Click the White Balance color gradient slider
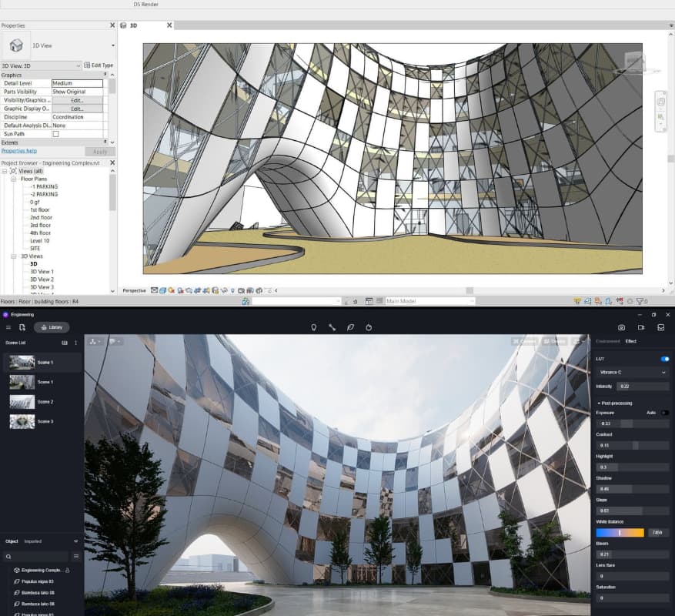 click(x=620, y=532)
